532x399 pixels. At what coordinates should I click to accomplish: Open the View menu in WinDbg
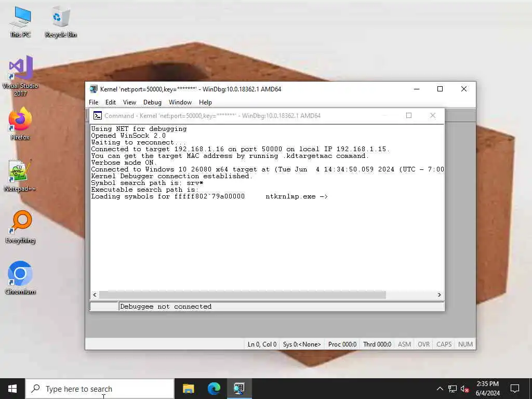(x=129, y=102)
